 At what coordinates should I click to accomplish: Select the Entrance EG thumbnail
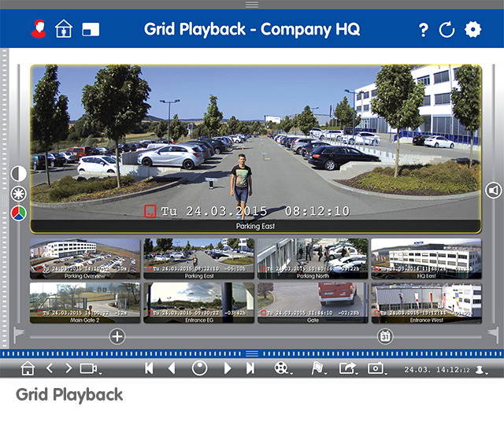(x=198, y=303)
